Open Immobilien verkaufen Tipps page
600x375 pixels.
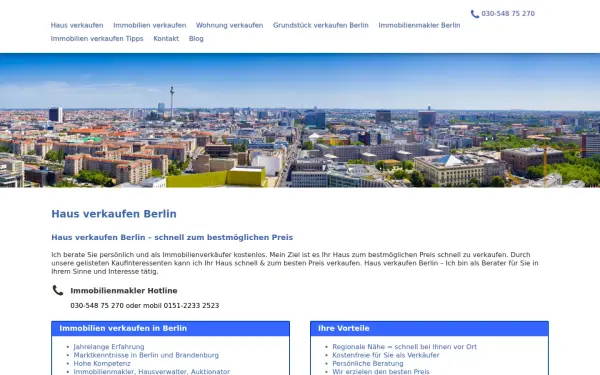point(97,39)
